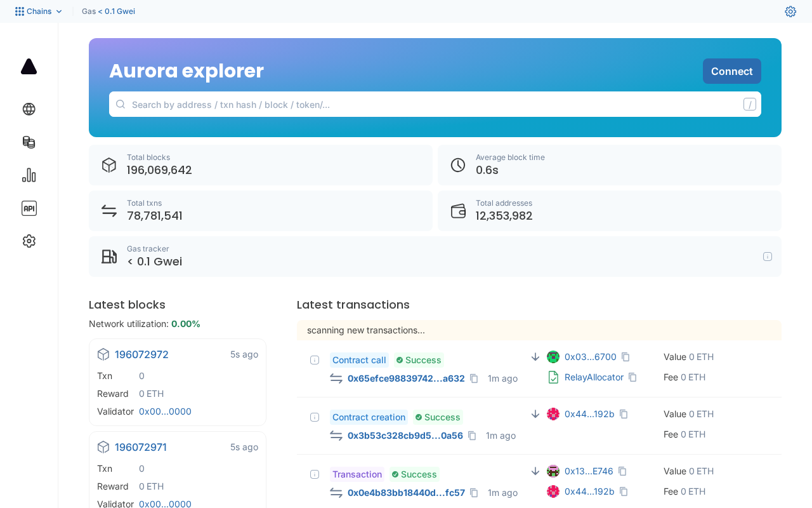
Task: Expand details of the Contract creation transaction
Action: click(315, 417)
